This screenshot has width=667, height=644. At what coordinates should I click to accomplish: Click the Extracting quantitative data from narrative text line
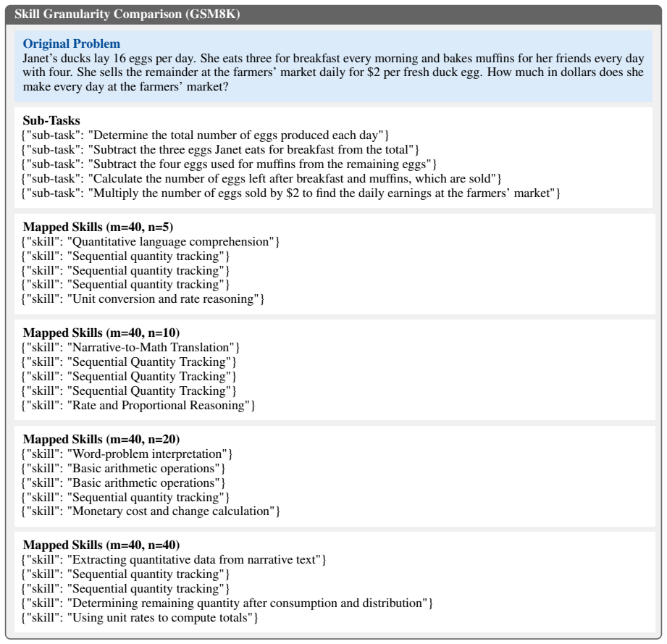click(174, 560)
